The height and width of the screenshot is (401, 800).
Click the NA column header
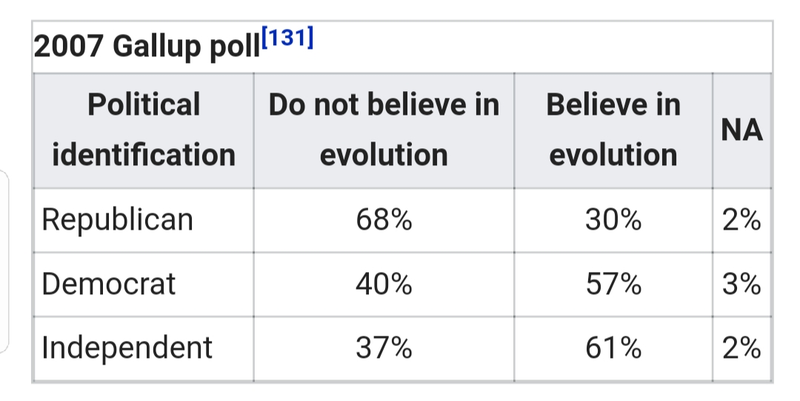pos(742,131)
